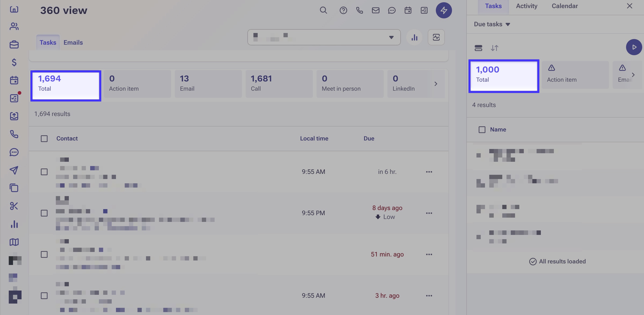Viewport: 644px width, 315px height.
Task: Select the scissors icon in the left sidebar
Action: pos(14,206)
